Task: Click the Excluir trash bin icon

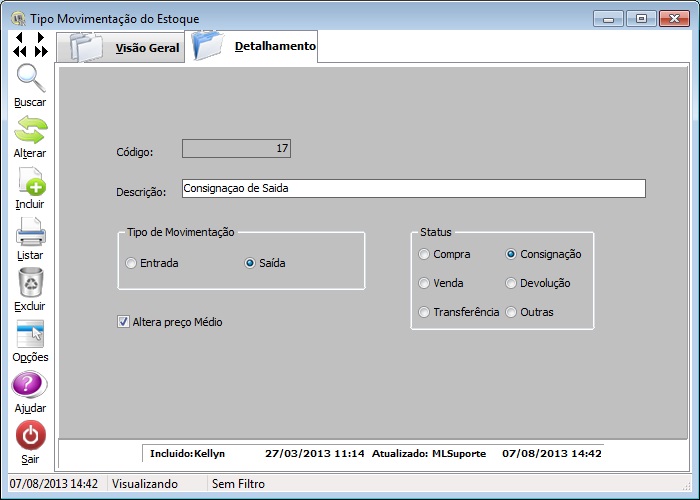Action: [x=30, y=283]
